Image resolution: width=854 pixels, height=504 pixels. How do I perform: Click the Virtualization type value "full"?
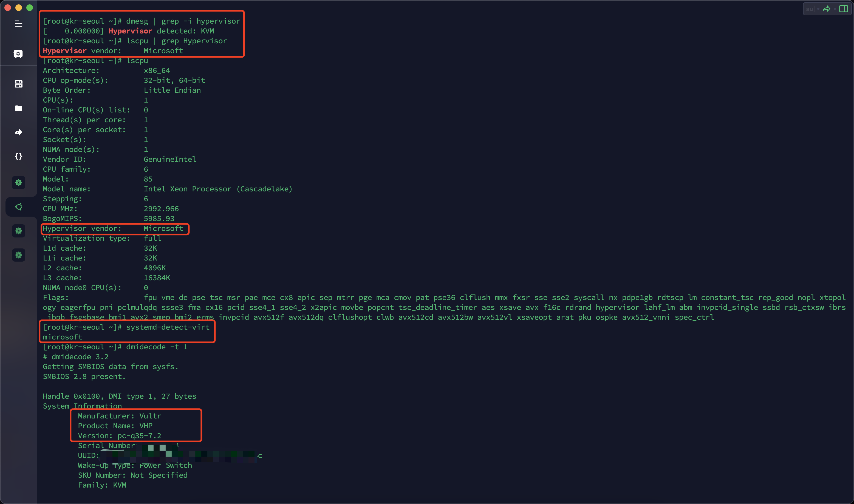(152, 238)
